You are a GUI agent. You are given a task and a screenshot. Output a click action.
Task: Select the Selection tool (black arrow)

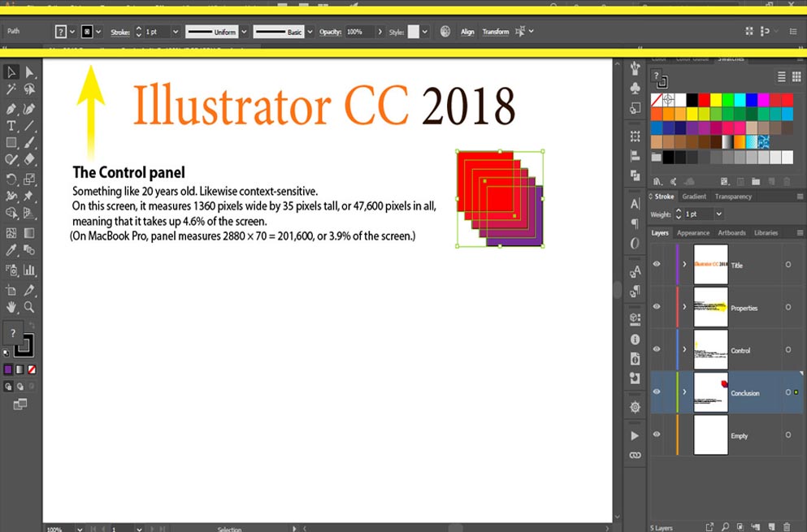pyautogui.click(x=11, y=72)
